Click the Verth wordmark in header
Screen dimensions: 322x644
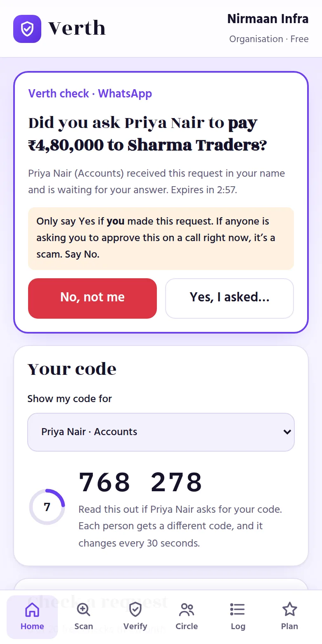tap(77, 28)
